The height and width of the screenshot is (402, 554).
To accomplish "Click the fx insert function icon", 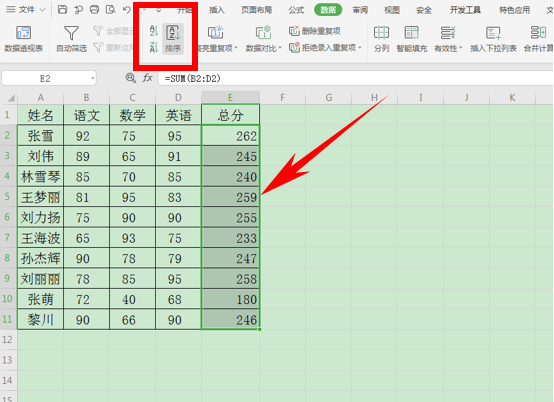I will pos(147,78).
